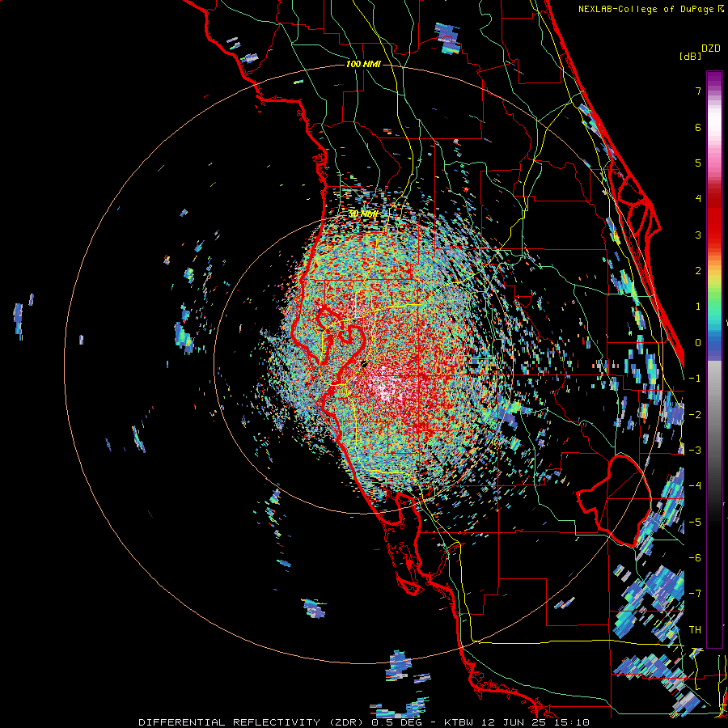The height and width of the screenshot is (728, 728).
Task: Click the 15:10 timestamp text
Action: [x=573, y=722]
